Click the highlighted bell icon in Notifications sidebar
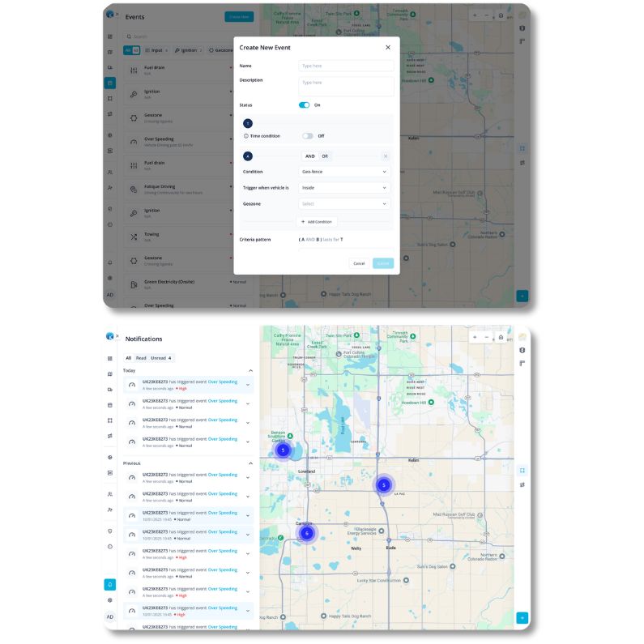Image resolution: width=644 pixels, height=644 pixels. [110, 584]
